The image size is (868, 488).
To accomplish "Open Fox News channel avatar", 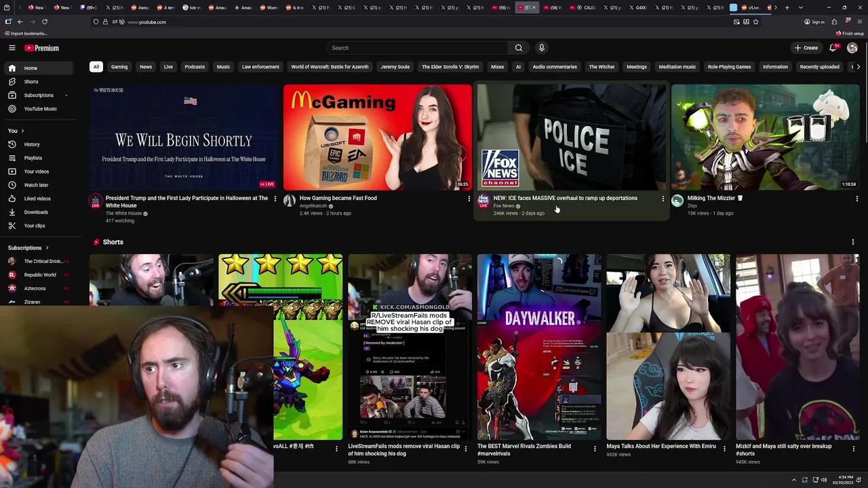I will 484,201.
